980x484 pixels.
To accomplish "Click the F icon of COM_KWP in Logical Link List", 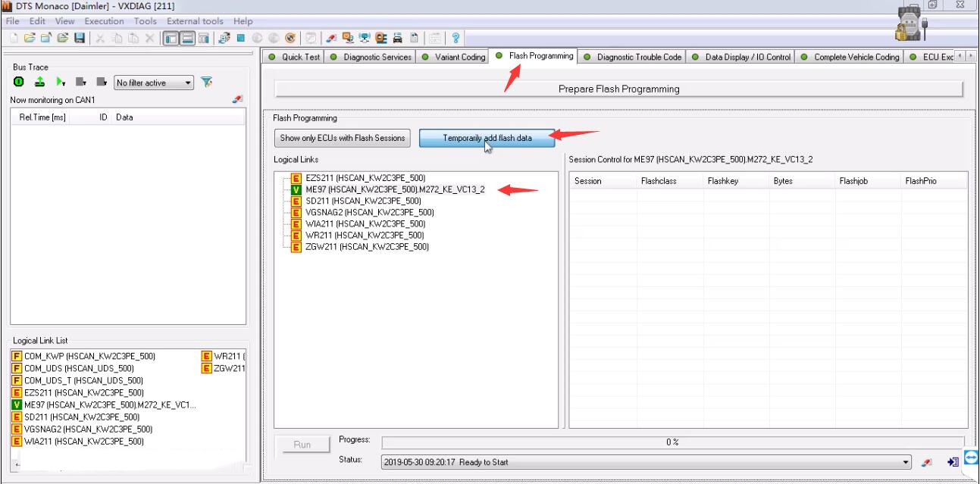I will click(16, 356).
